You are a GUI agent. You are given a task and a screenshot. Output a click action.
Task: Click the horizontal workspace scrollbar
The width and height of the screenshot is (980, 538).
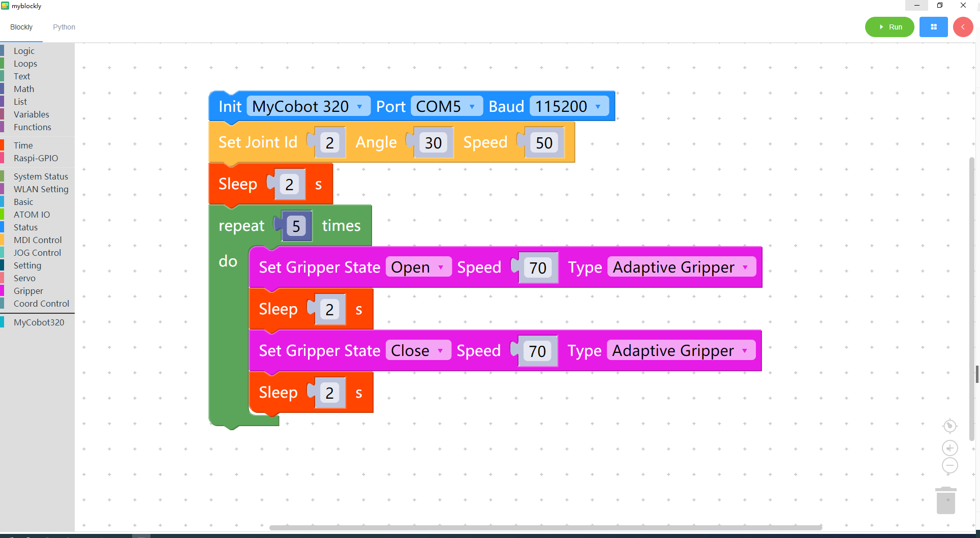(x=545, y=527)
